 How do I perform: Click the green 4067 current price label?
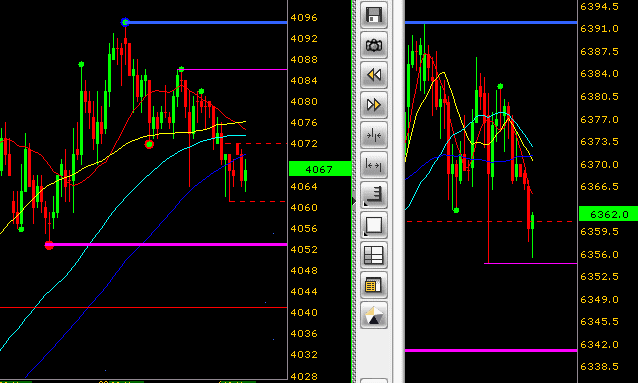coord(320,169)
